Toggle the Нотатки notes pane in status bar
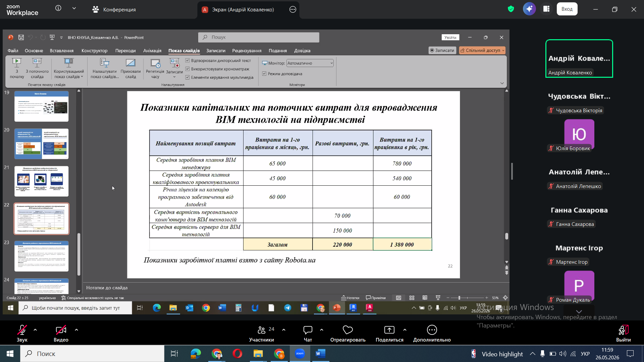Viewport: 644px width, 362px height. tap(350, 298)
